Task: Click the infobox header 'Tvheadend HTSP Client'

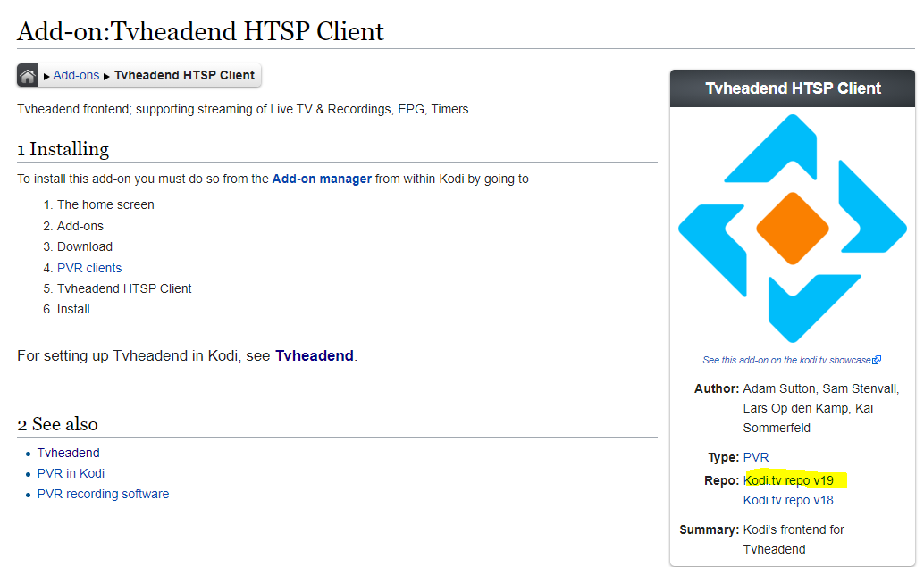Action: pyautogui.click(x=793, y=88)
